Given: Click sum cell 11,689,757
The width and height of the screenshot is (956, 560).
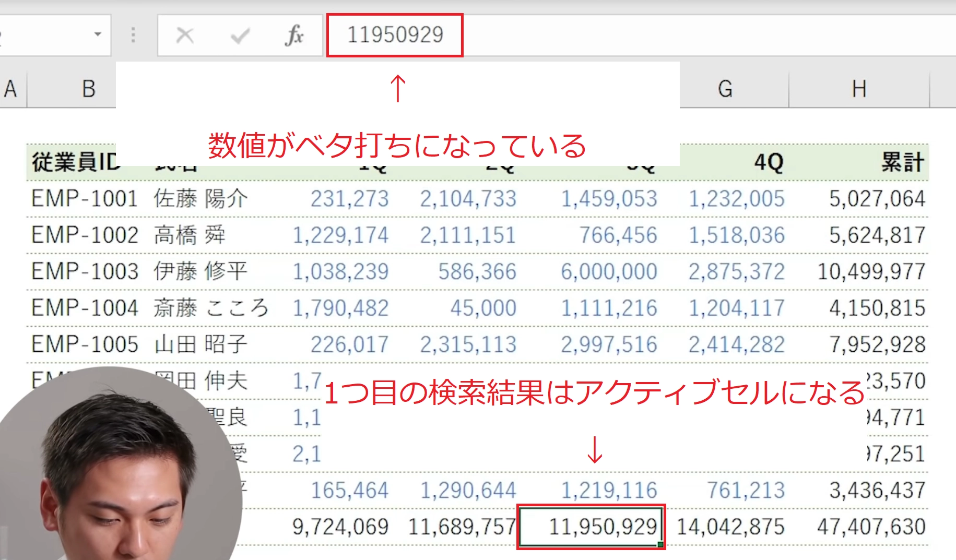Looking at the screenshot, I should click(x=462, y=527).
